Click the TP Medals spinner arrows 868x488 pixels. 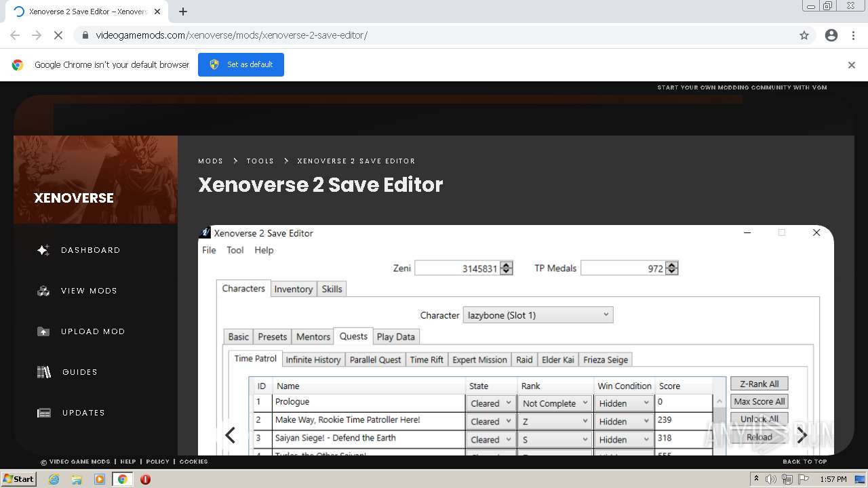672,268
